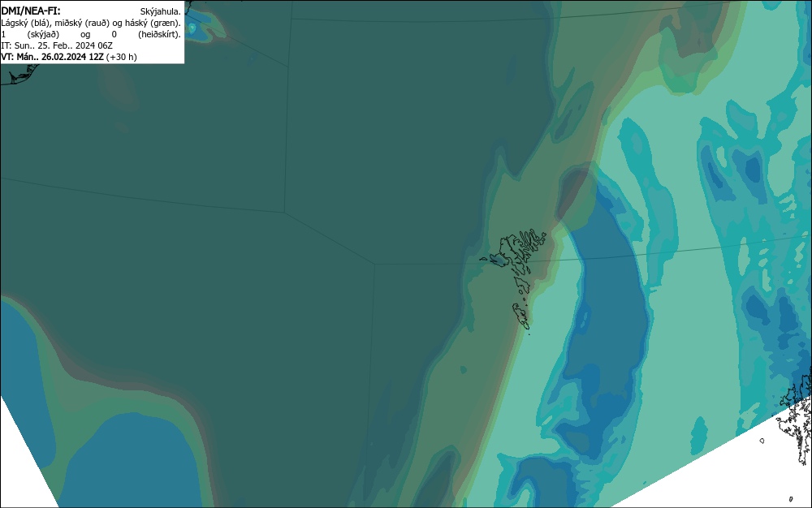Select the Skýjahula label in the legend
The image size is (812, 508).
pyautogui.click(x=161, y=11)
